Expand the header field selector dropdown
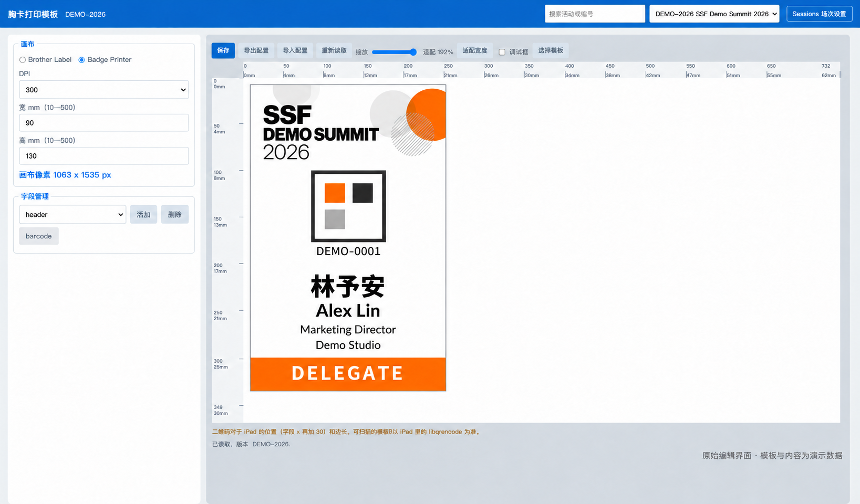This screenshot has width=860, height=504. [x=72, y=214]
